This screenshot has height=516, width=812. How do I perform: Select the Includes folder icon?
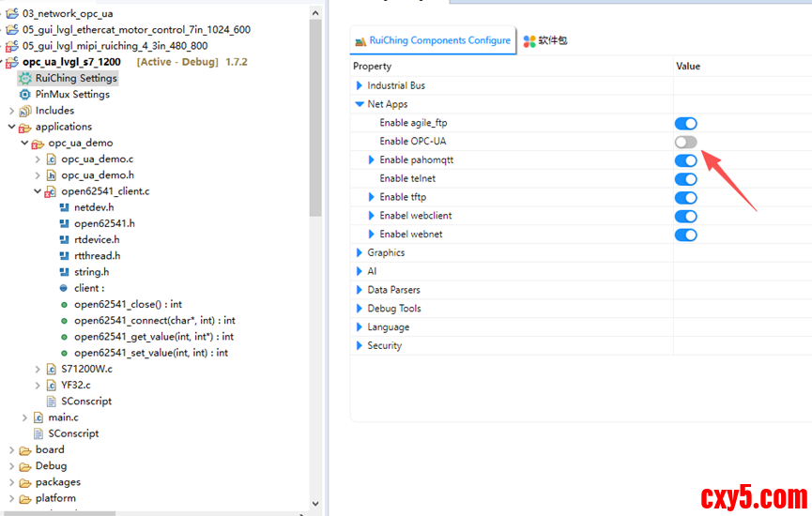[25, 111]
